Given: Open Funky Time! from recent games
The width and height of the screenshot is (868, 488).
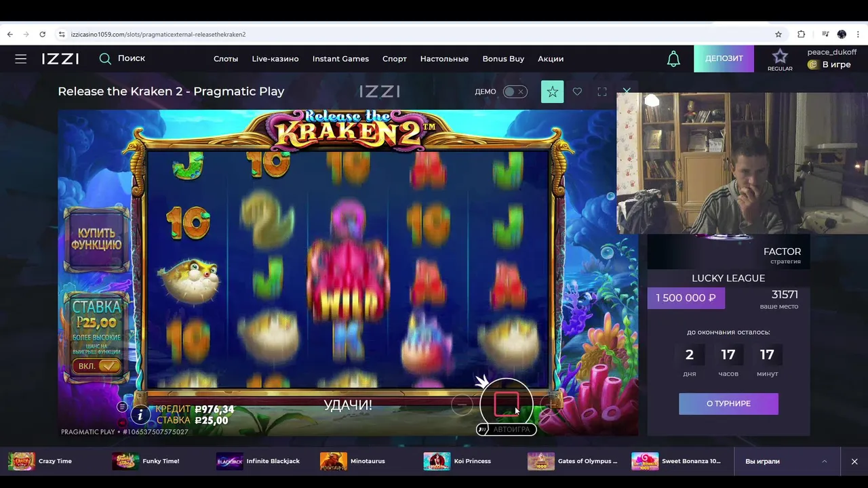Looking at the screenshot, I should pyautogui.click(x=146, y=462).
